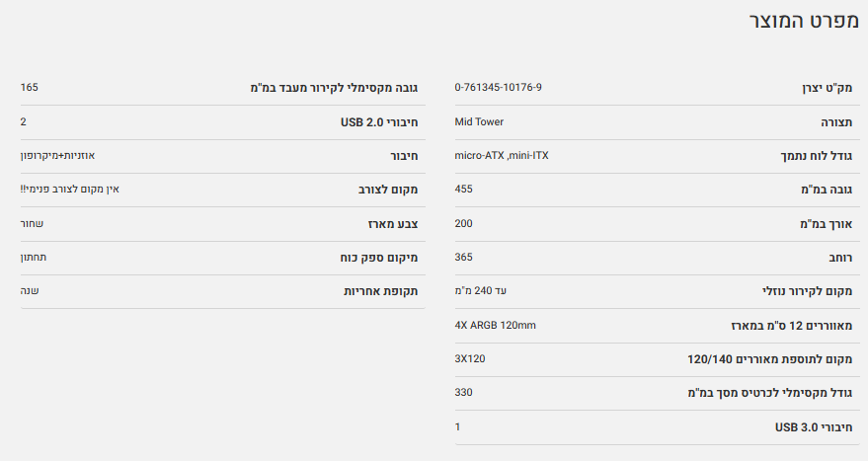Image resolution: width=868 pixels, height=461 pixels.
Task: Click the max CPU cooler height 165
Action: click(x=29, y=88)
